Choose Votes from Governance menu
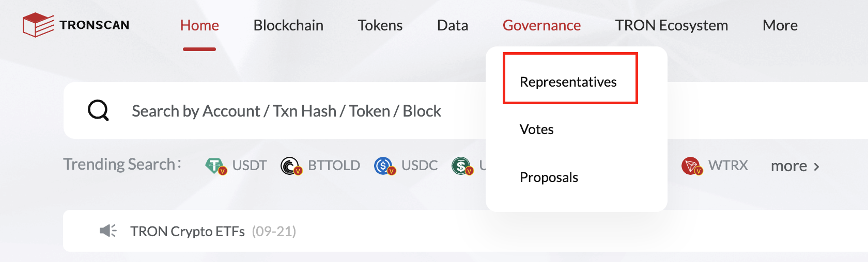Screen dimensions: 868x262 coord(536,129)
